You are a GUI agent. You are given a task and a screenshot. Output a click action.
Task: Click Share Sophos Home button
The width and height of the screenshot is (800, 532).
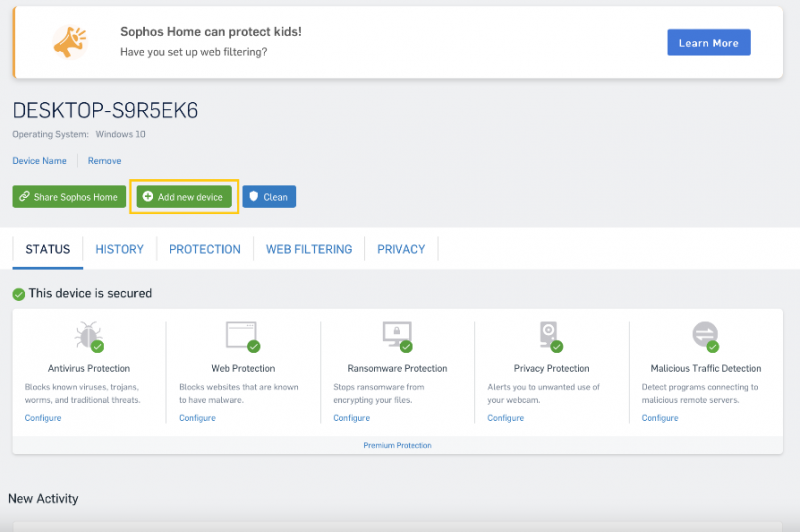coord(69,197)
